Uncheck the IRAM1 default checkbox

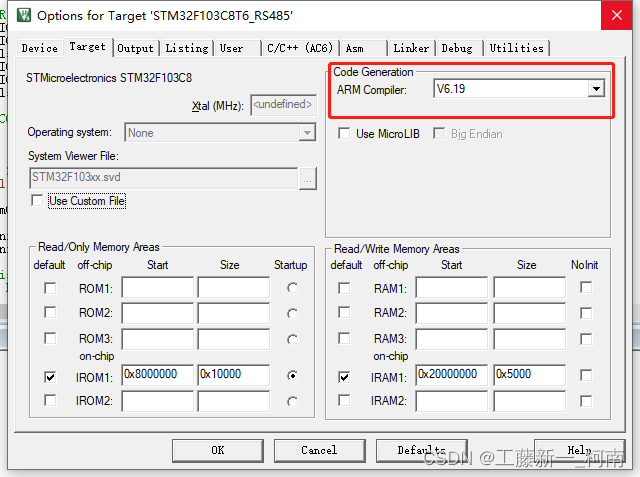click(344, 377)
